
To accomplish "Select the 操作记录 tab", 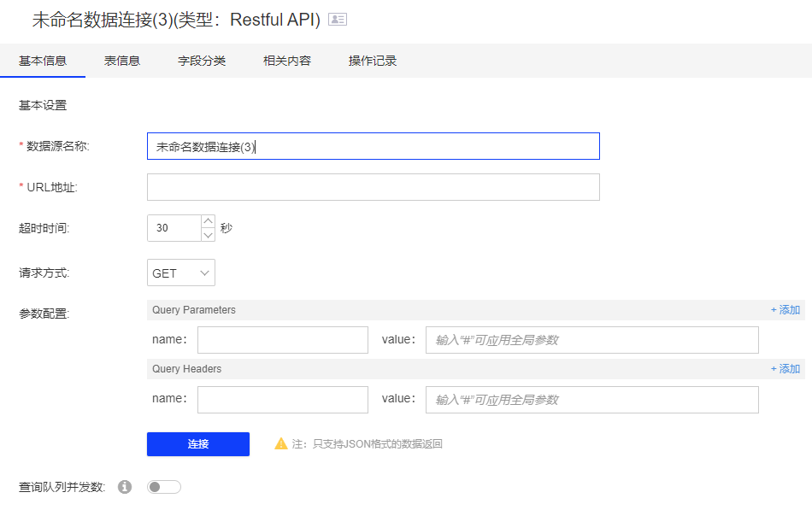I will coord(373,61).
